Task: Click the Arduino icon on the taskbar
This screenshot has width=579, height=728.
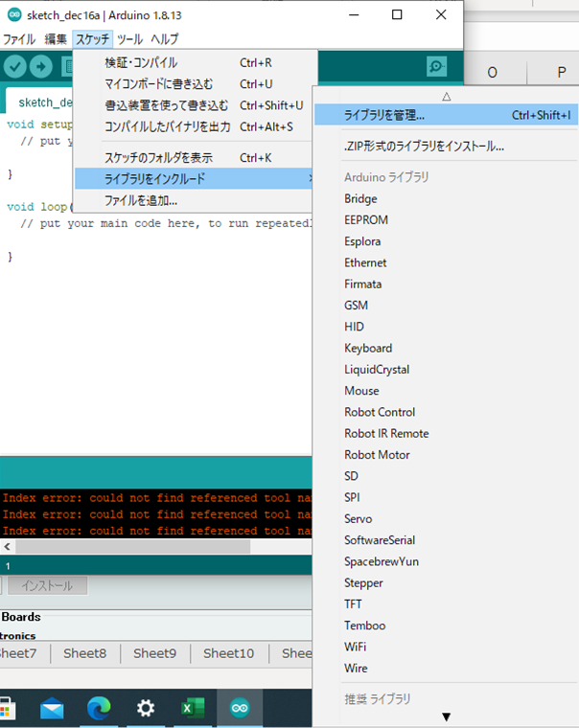Action: (240, 708)
